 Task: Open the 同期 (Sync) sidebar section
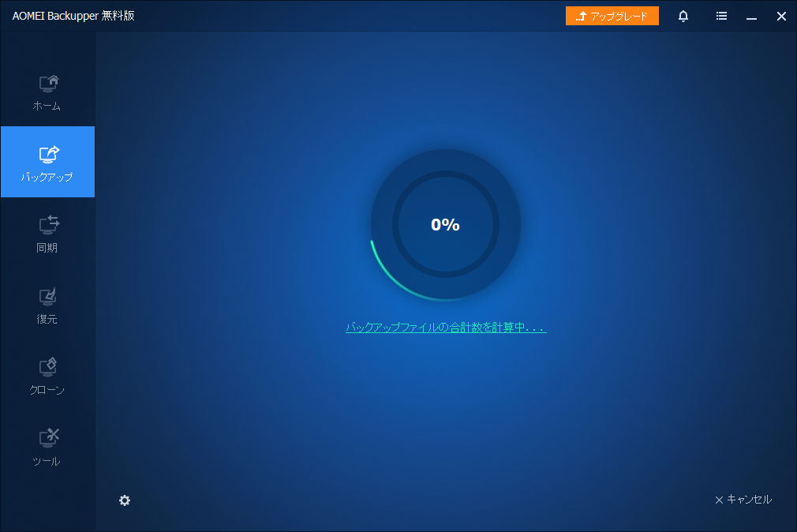(x=47, y=234)
